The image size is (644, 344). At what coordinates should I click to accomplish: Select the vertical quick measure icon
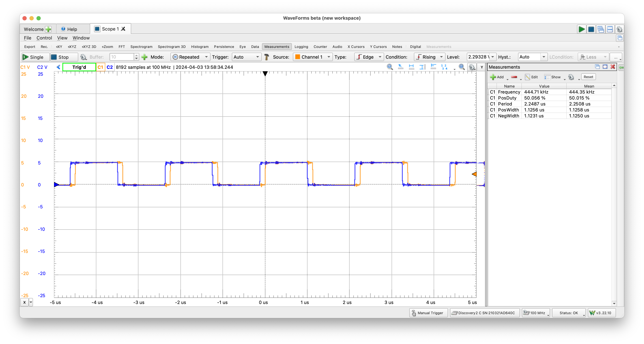[422, 67]
